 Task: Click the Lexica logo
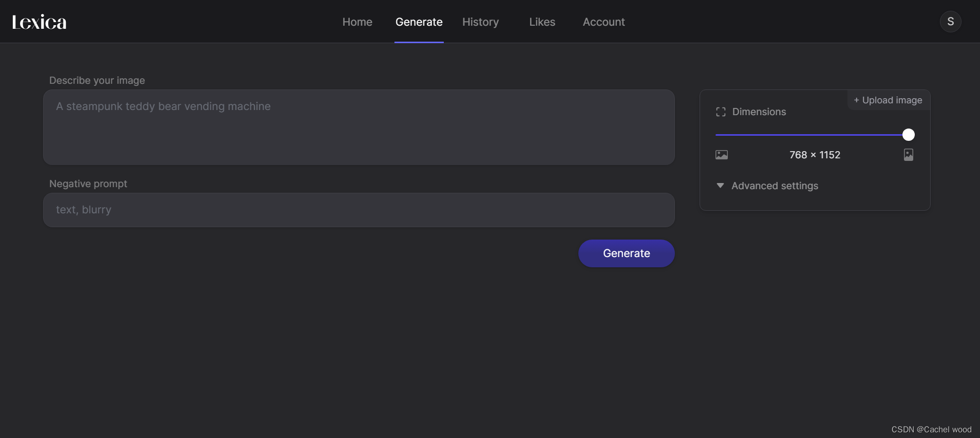39,22
